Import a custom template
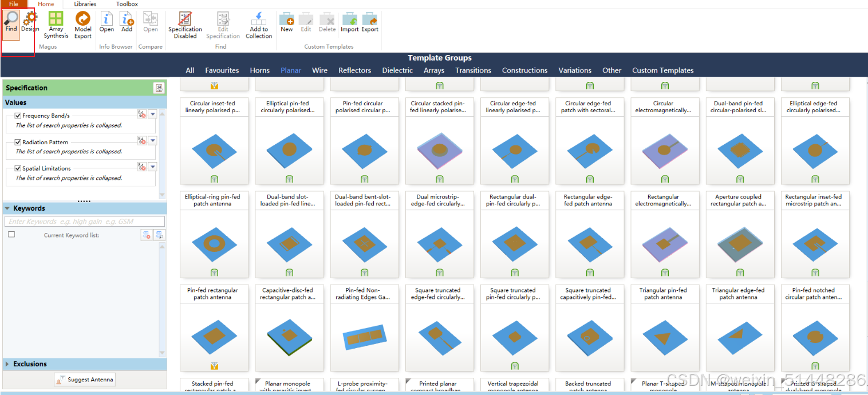This screenshot has height=395, width=868. [350, 22]
